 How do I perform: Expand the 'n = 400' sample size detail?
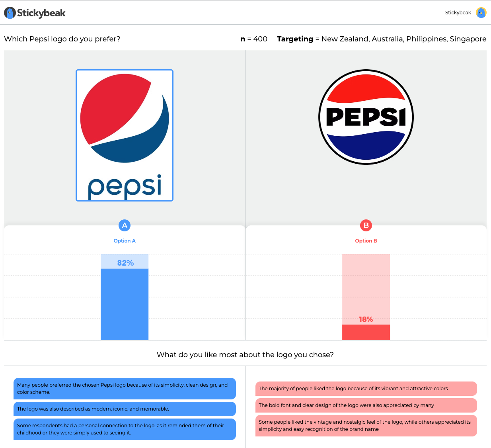[x=253, y=39]
